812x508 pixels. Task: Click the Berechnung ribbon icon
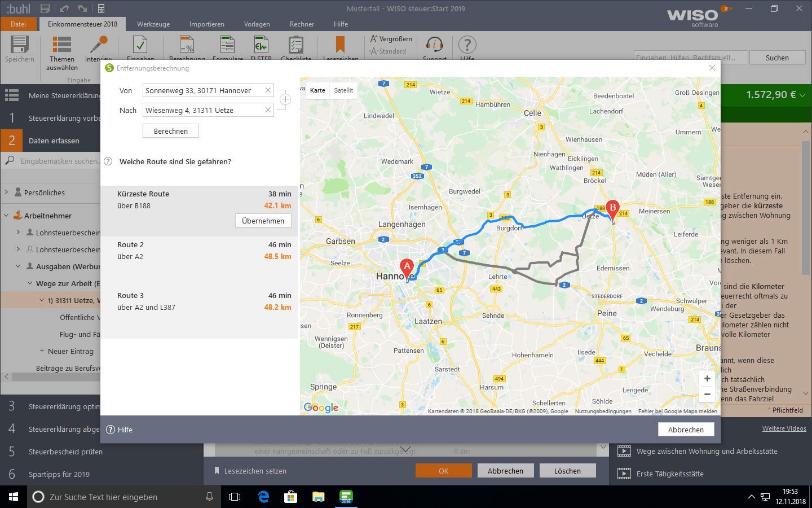[187, 44]
